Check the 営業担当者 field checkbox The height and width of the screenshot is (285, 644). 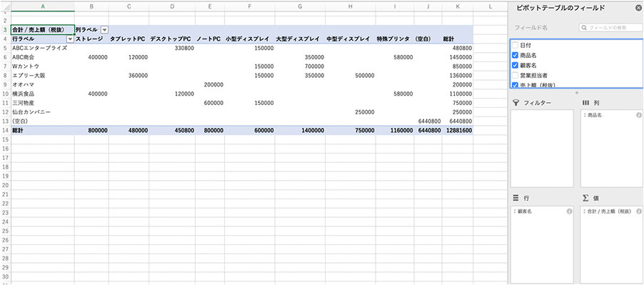[x=515, y=75]
